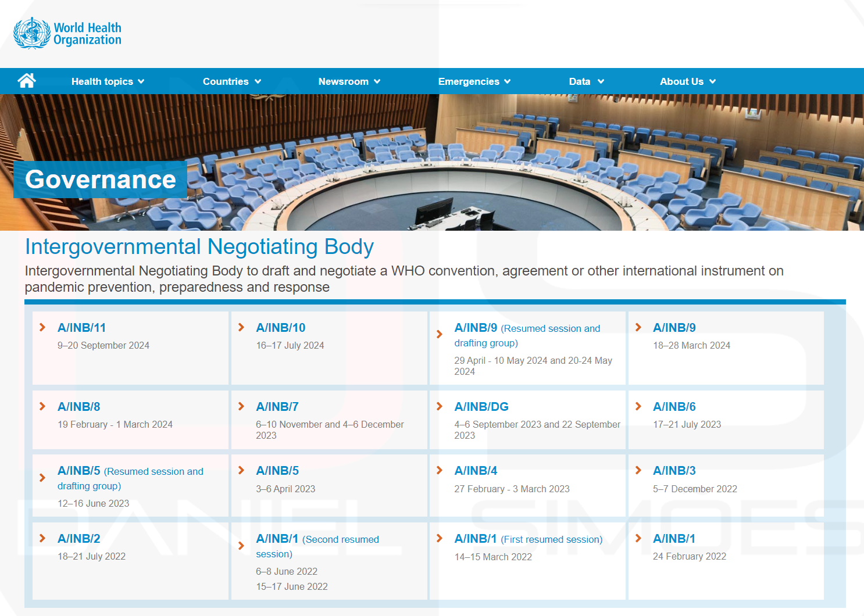
Task: Go to the home page icon
Action: pyautogui.click(x=27, y=81)
